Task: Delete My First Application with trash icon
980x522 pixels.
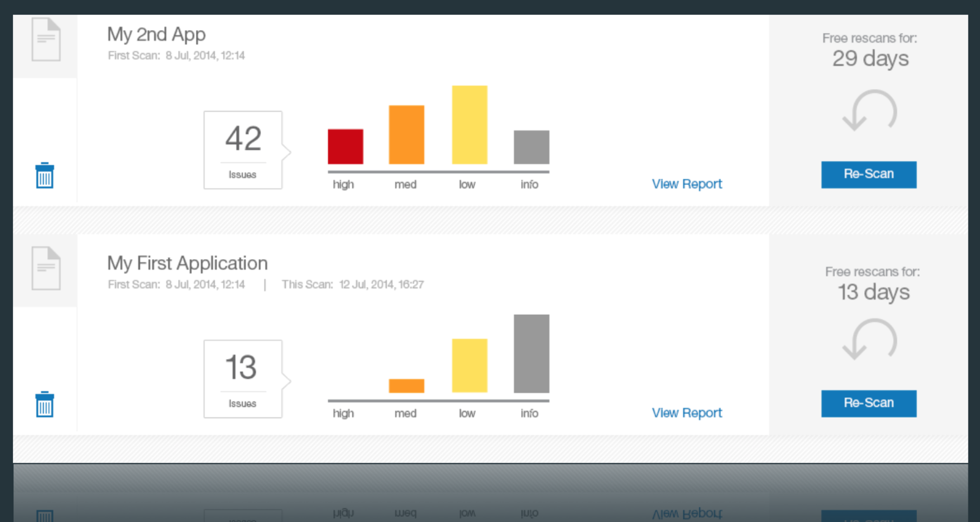Action: click(45, 404)
